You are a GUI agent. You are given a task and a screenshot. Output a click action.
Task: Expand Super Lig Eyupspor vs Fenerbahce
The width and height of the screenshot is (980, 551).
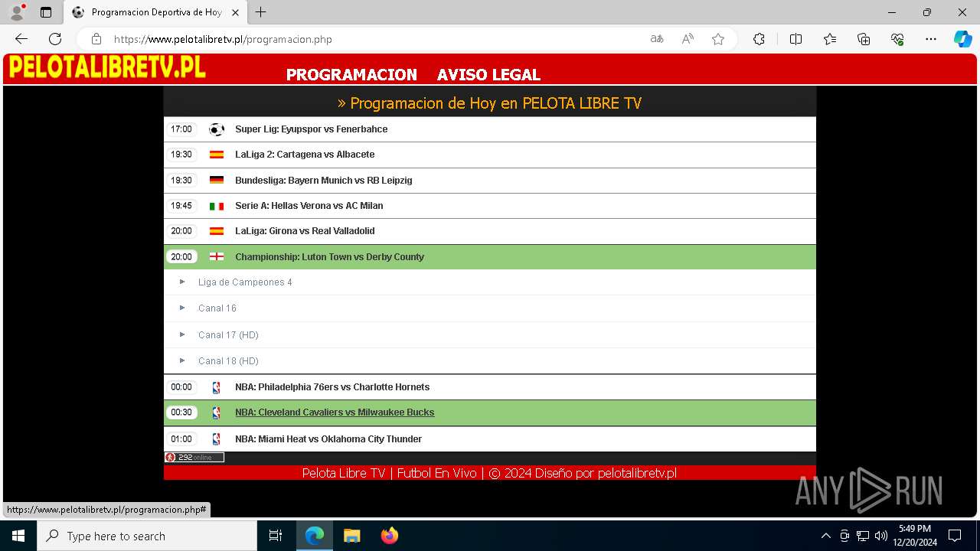click(490, 129)
